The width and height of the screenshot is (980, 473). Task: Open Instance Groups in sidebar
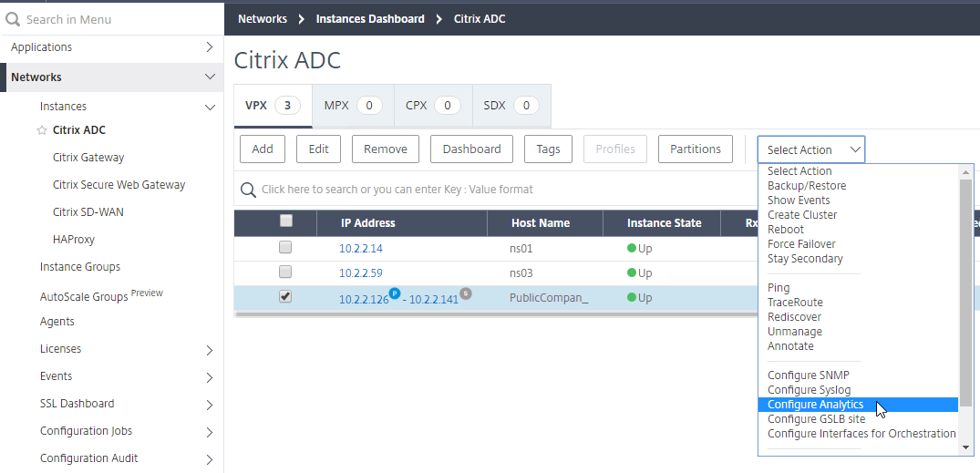coord(80,267)
